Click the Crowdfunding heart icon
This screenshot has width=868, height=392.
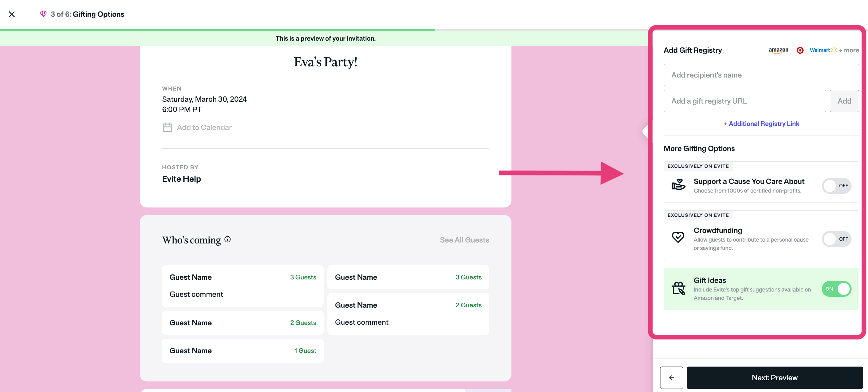pos(678,237)
